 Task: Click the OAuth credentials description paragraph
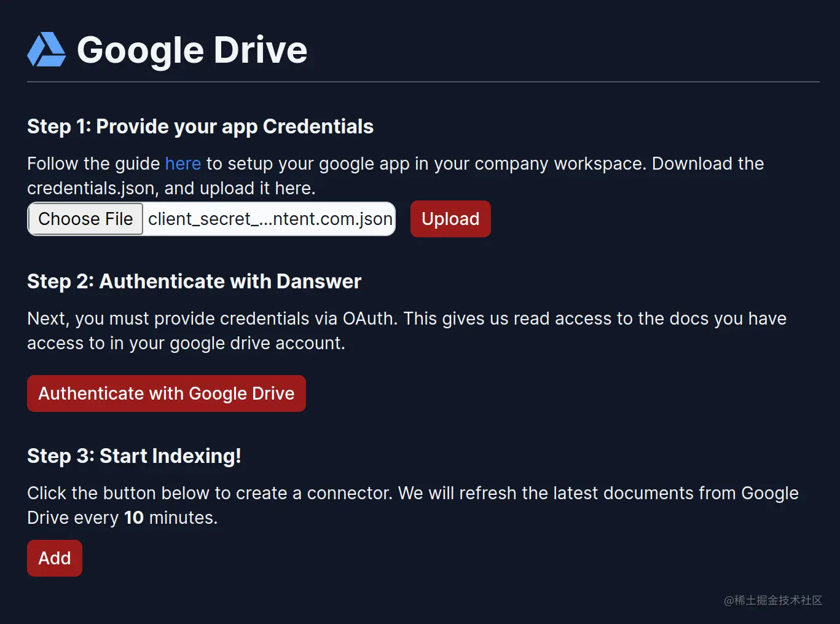coord(407,331)
